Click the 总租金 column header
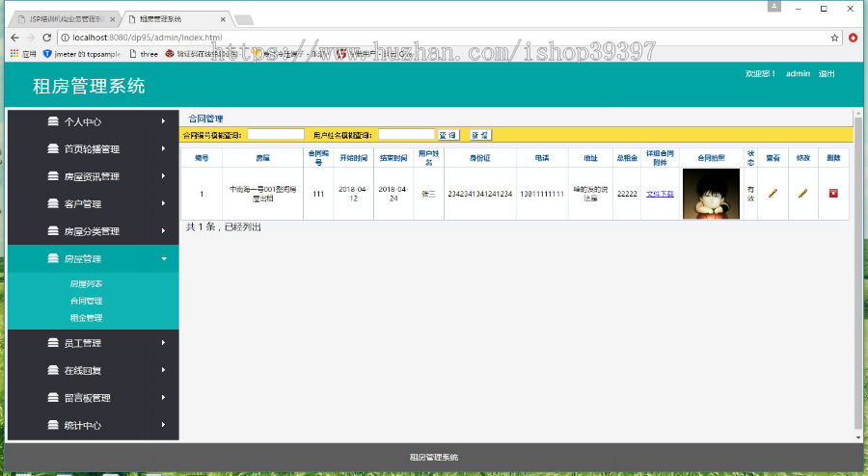868x476 pixels. point(627,158)
